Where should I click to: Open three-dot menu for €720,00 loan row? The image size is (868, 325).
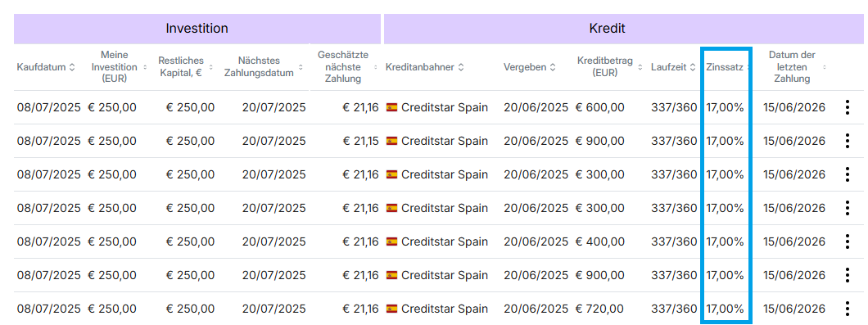coord(848,309)
